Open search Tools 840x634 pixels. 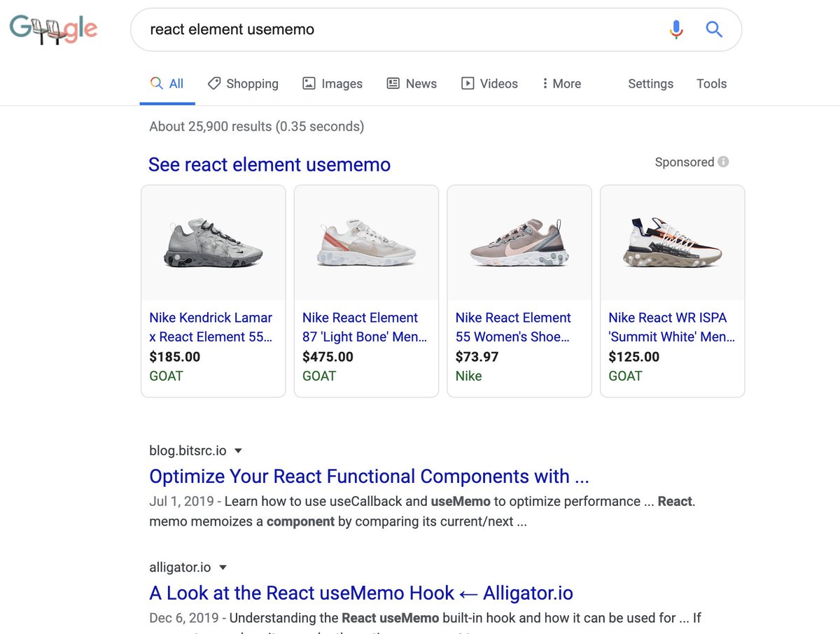[711, 84]
